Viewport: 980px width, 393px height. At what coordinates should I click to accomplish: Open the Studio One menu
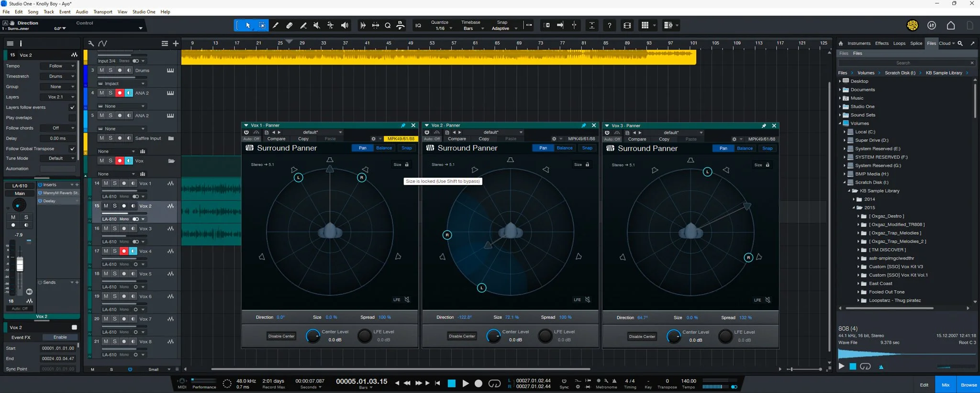(x=144, y=12)
